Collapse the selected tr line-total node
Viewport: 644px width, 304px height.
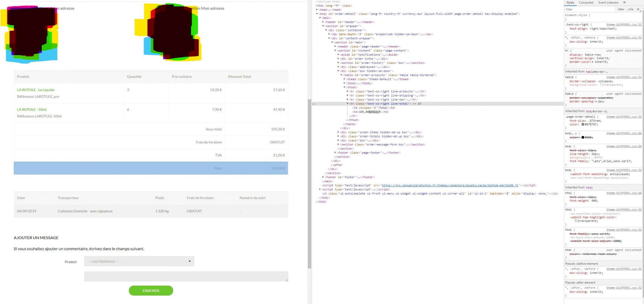pyautogui.click(x=347, y=104)
